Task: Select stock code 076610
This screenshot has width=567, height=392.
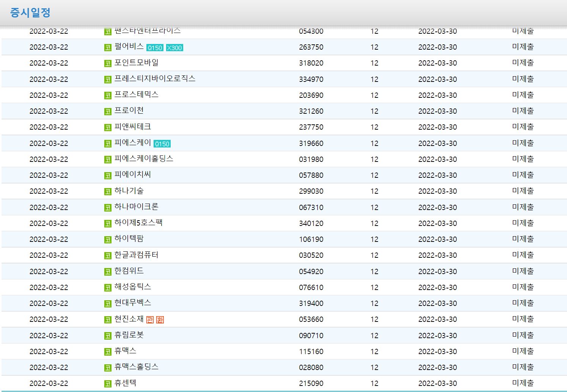Action: [x=311, y=288]
